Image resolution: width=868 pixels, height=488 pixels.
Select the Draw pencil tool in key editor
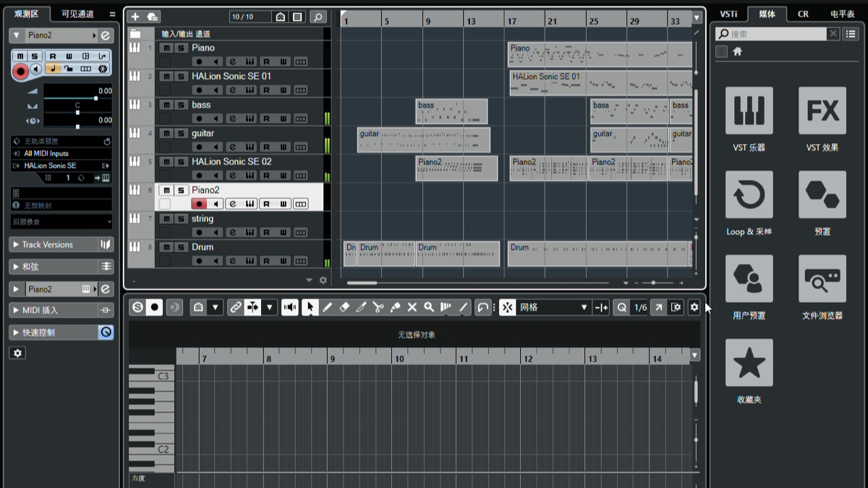tap(328, 307)
